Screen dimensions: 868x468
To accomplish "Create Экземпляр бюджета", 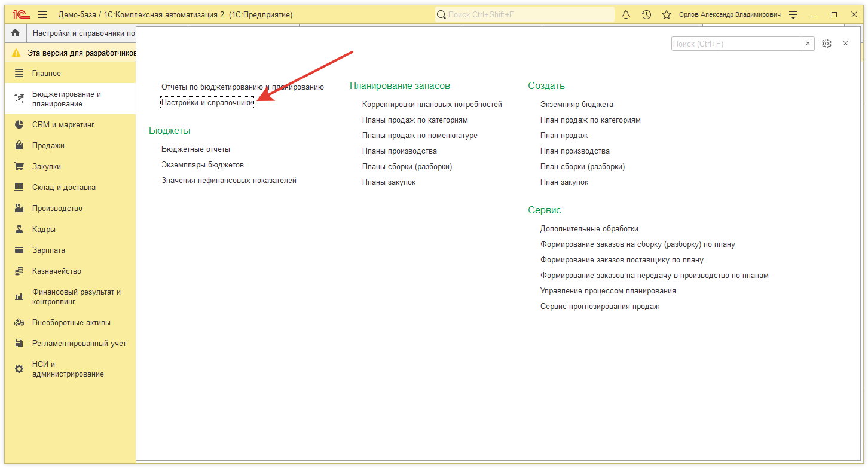I will [x=576, y=105].
